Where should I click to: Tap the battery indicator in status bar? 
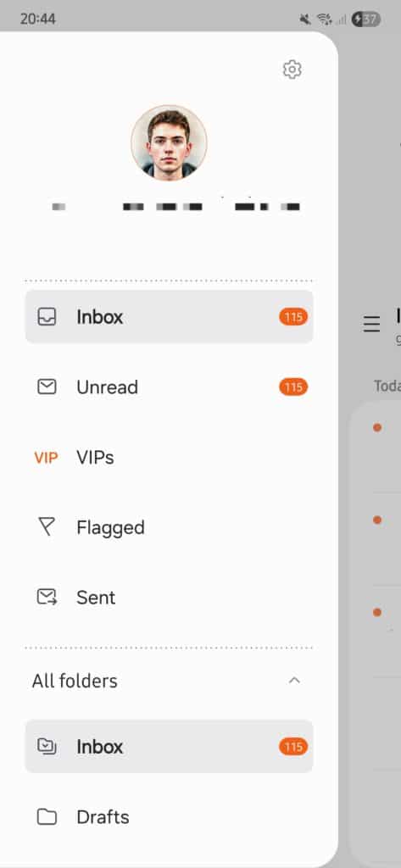tap(365, 19)
